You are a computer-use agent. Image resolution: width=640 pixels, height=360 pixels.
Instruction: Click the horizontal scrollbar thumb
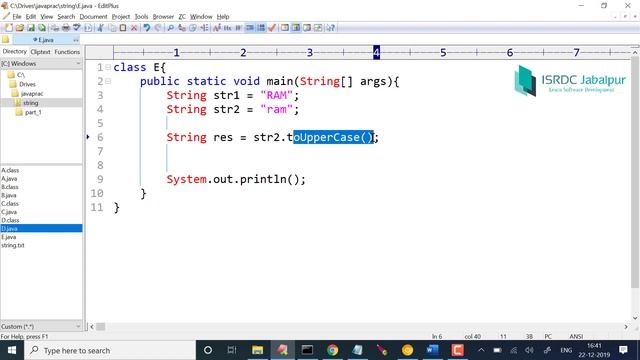point(100,327)
